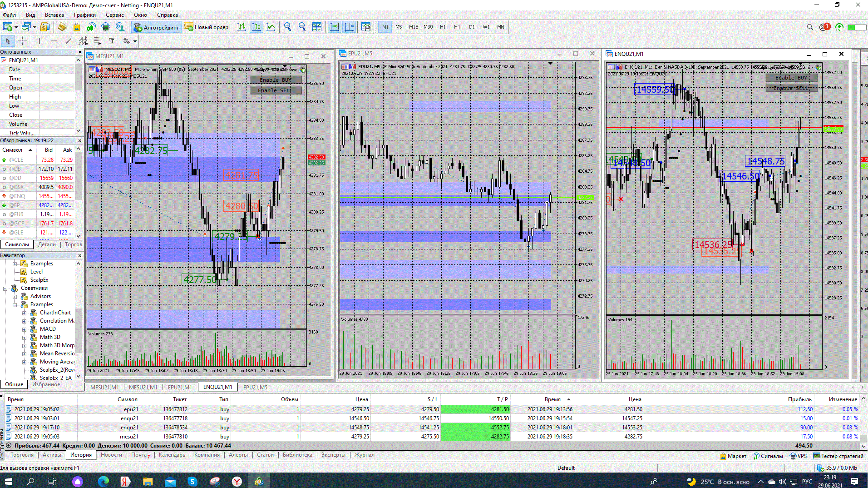Pick the draw vertical line tool
868x488 pixels.
pos(39,41)
